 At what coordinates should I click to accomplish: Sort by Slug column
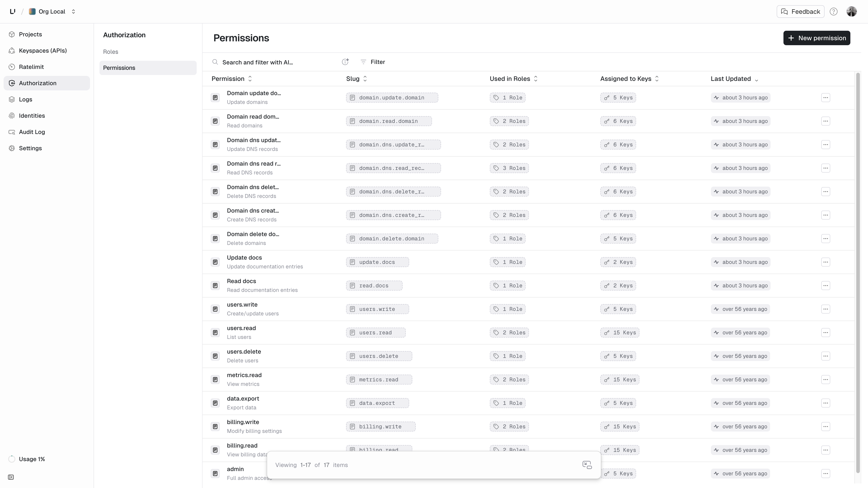click(x=356, y=79)
